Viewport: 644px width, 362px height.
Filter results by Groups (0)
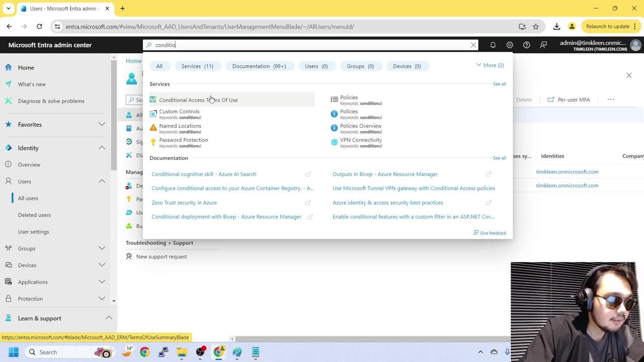click(x=360, y=66)
